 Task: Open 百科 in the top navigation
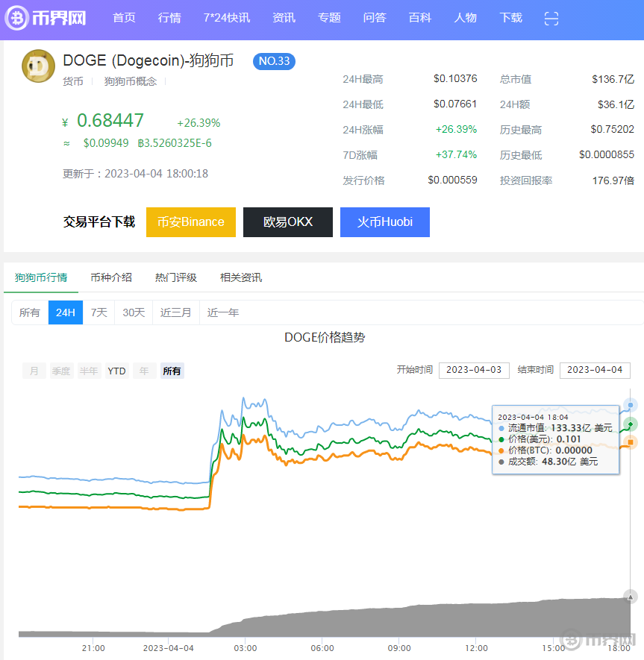[x=420, y=18]
